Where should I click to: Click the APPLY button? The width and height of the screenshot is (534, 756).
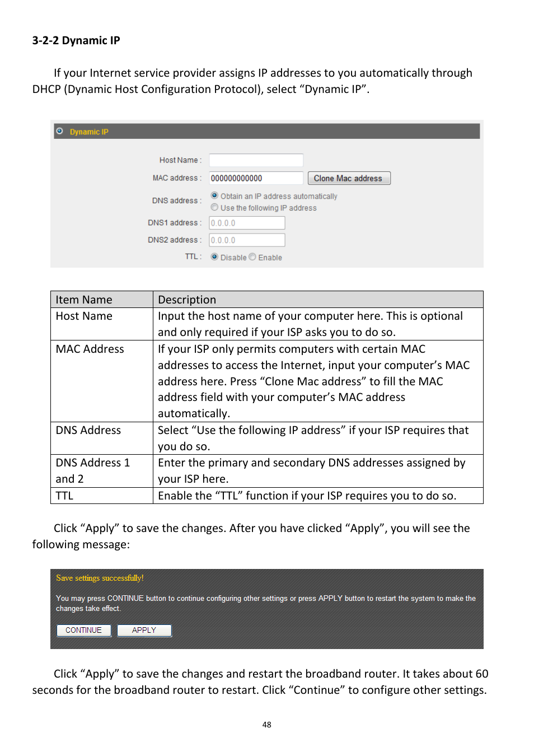pos(144,631)
